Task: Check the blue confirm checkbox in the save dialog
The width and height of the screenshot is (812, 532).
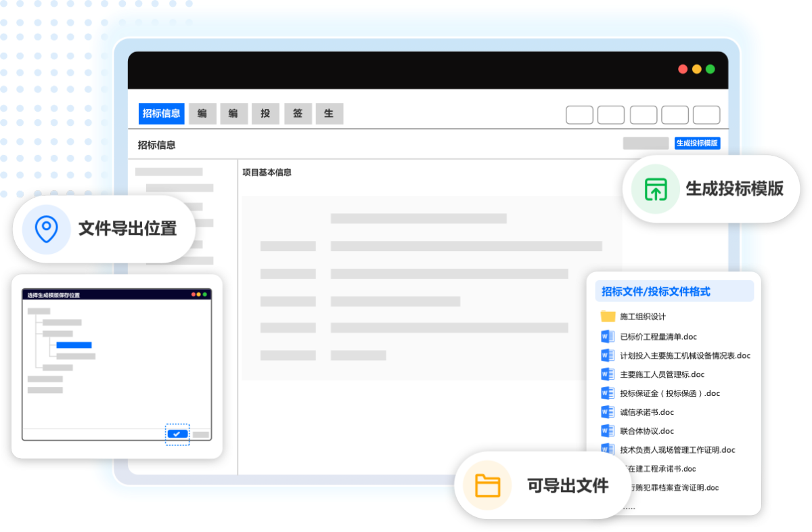Action: tap(178, 434)
